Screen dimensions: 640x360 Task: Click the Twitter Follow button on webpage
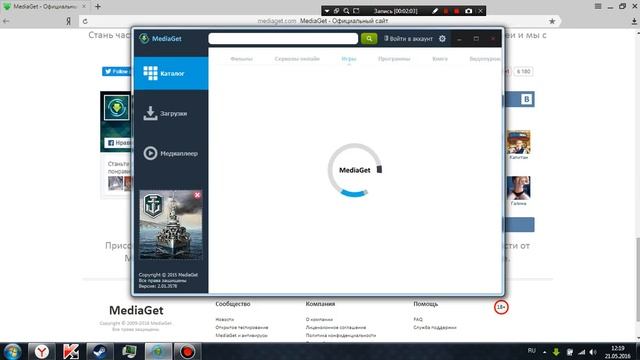[x=116, y=71]
